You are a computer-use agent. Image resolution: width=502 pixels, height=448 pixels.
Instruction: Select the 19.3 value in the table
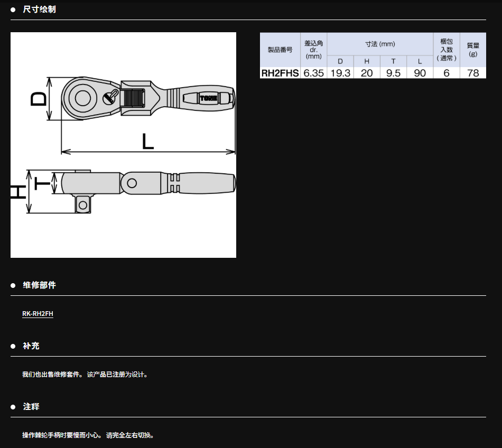(340, 73)
